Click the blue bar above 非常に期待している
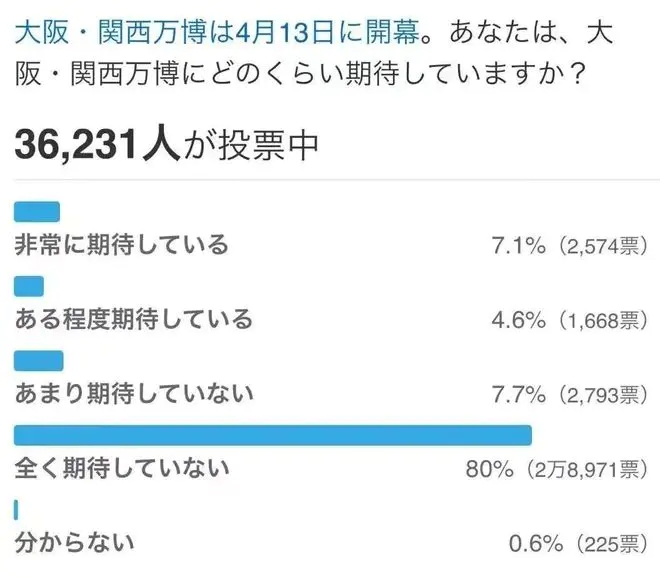The height and width of the screenshot is (577, 660). tap(37, 212)
